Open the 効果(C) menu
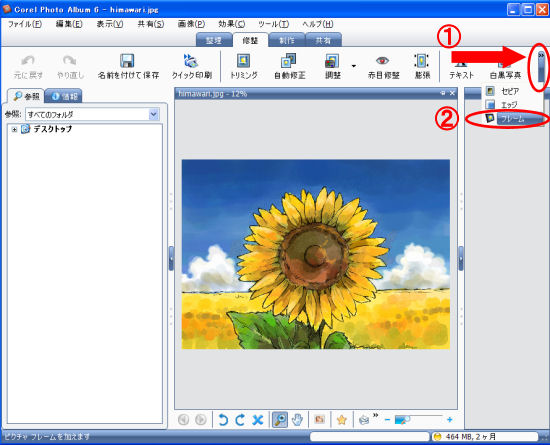Image resolution: width=550 pixels, height=445 pixels. [232, 24]
